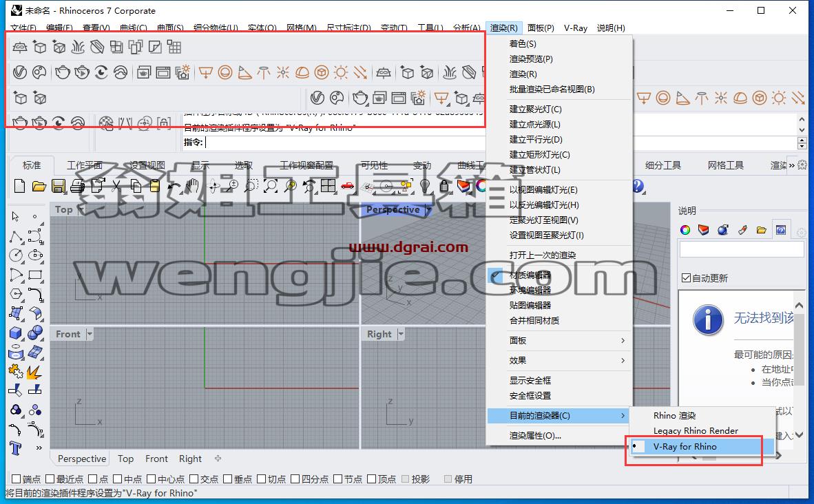Screen dimensions: 814x504
Task: Add a viewport tab with plus icon
Action: tap(218, 459)
